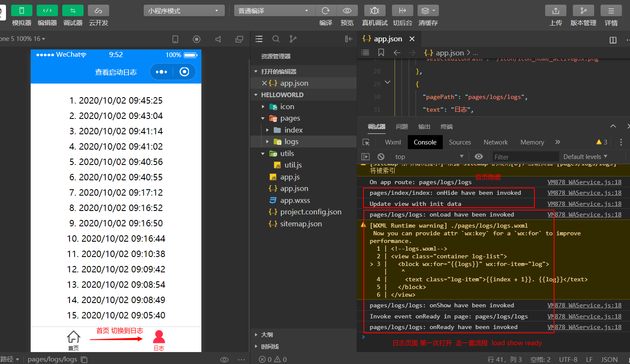Viewport: 630px width, 364px height.
Task: Collapse the debugger panel chevron
Action: tap(613, 126)
